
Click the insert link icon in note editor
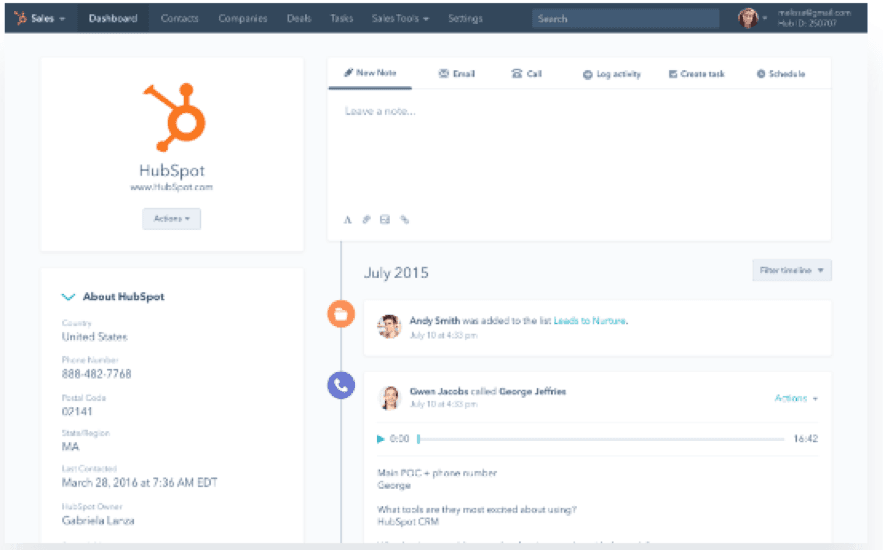[404, 220]
